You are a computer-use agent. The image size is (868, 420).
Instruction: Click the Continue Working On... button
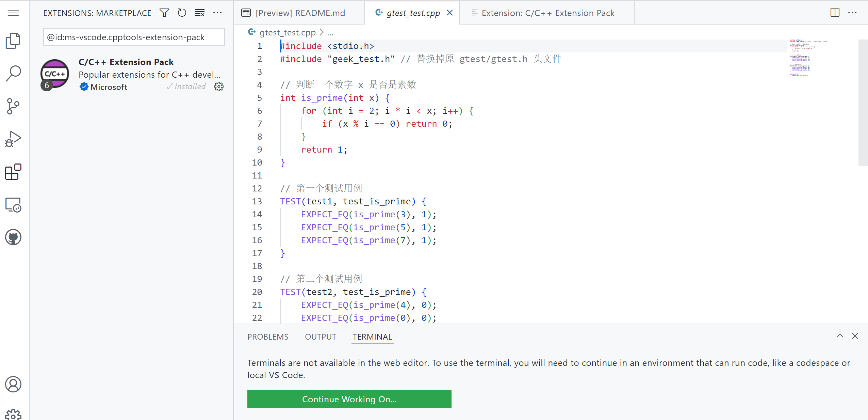(349, 399)
